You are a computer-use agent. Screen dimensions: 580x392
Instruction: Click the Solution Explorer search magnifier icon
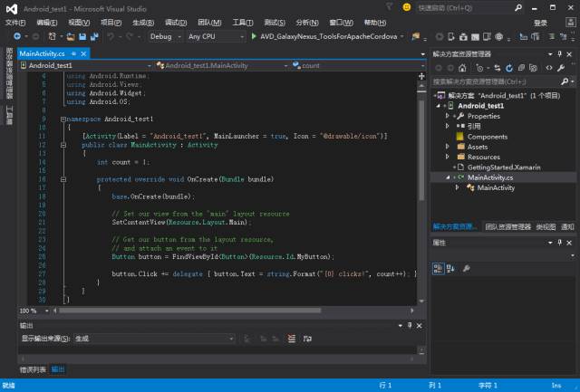(x=565, y=81)
